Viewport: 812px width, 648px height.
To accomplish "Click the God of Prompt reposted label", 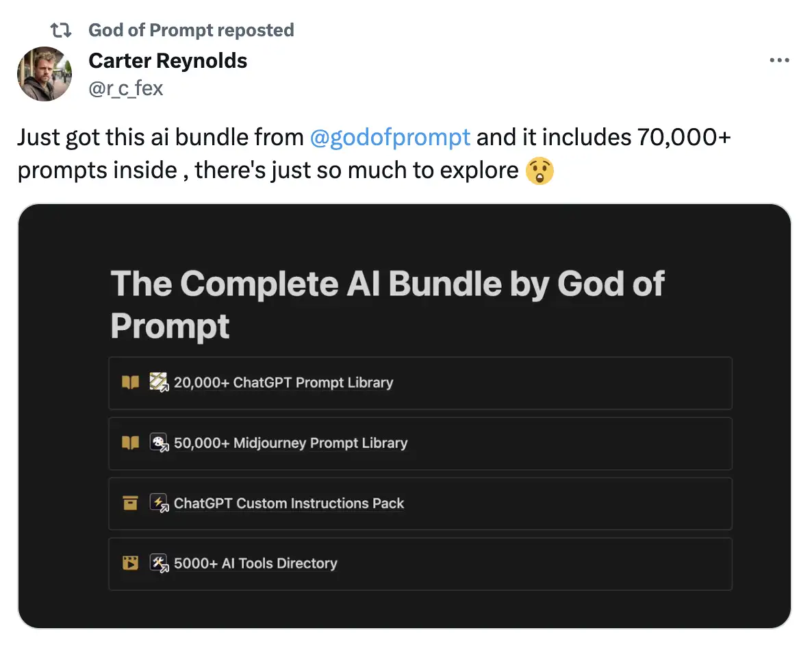I will click(190, 29).
